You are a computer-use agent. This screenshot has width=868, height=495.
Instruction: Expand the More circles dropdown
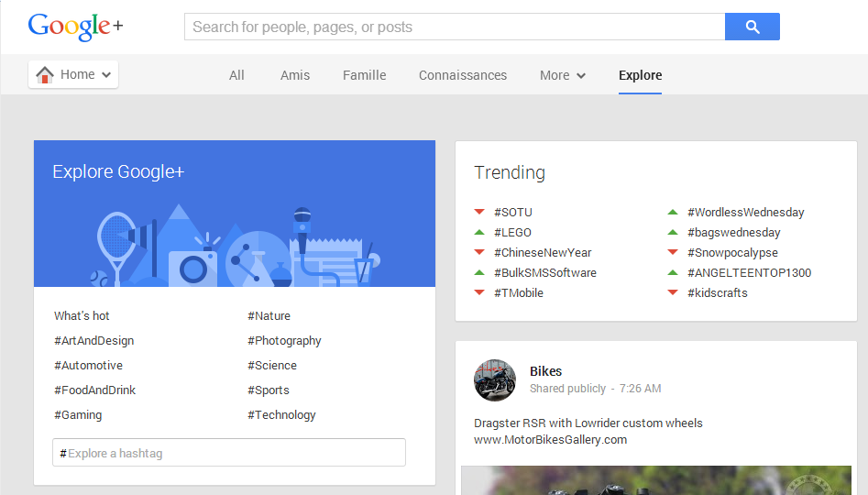coord(563,75)
